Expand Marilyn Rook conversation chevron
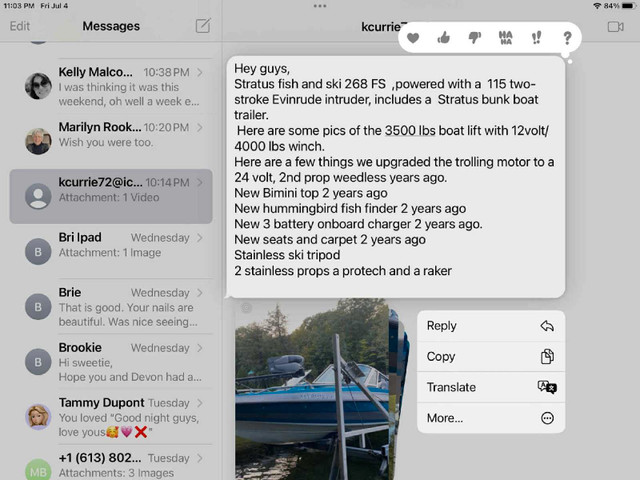 click(200, 127)
